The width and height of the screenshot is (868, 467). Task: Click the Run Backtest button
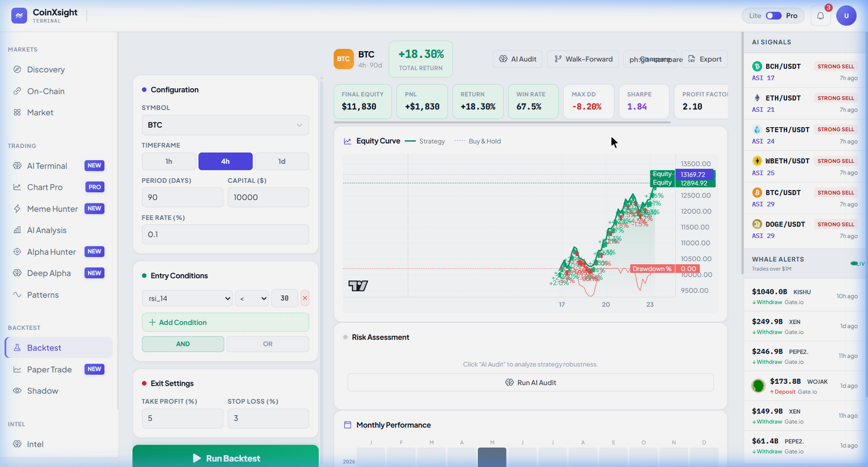225,457
